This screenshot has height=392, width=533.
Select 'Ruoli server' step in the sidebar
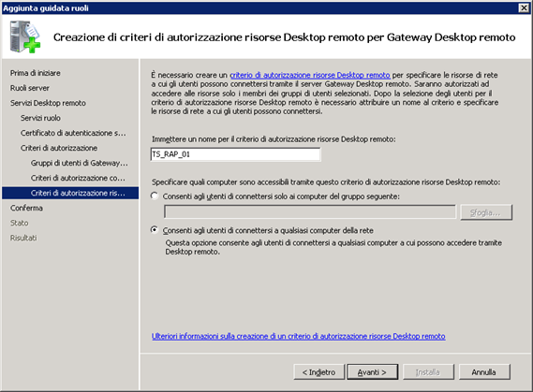click(30, 88)
